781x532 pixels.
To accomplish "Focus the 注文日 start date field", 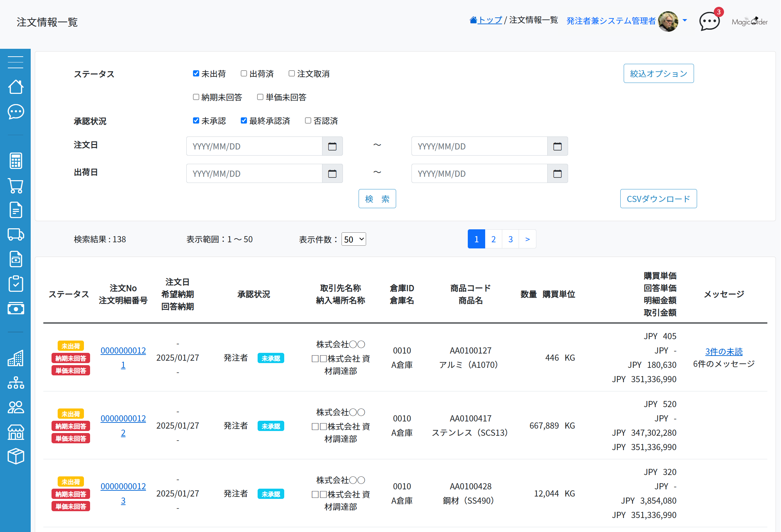I will [254, 146].
